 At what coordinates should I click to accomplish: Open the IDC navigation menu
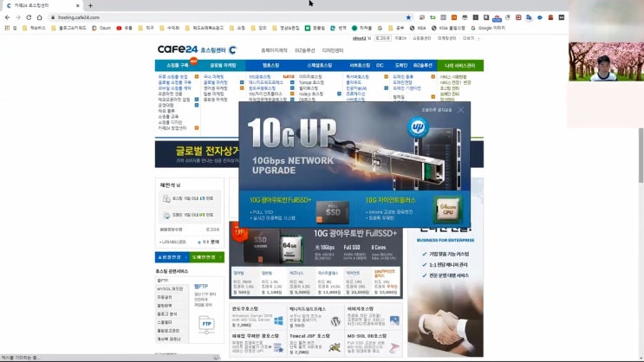click(380, 65)
